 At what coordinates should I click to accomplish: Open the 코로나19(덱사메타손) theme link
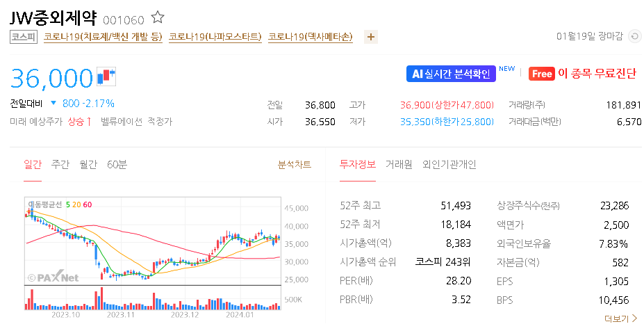pos(311,37)
